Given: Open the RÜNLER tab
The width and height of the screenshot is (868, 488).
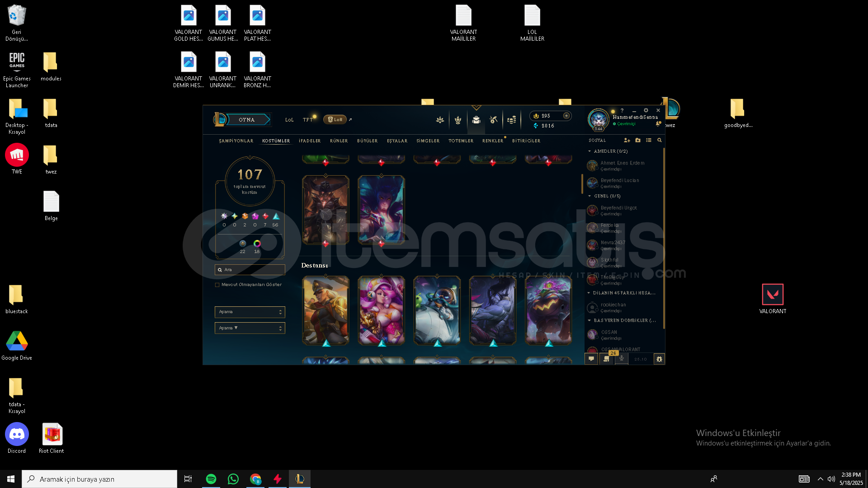Looking at the screenshot, I should coord(339,141).
